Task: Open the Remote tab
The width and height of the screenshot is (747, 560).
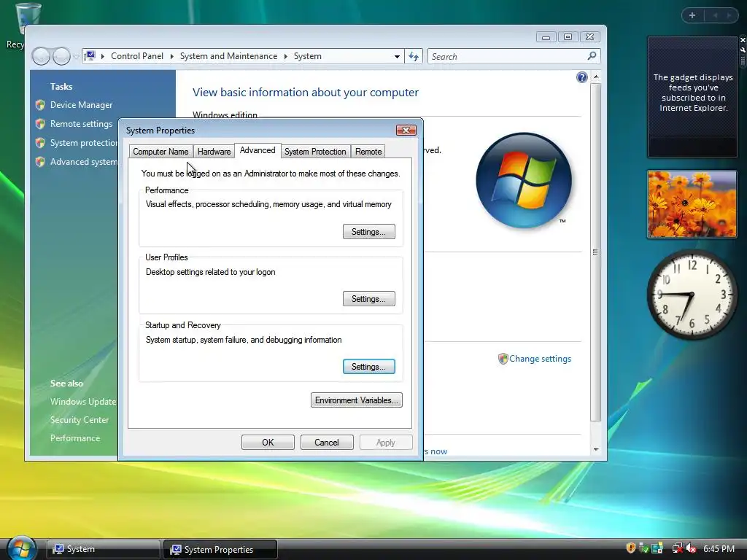Action: click(368, 152)
